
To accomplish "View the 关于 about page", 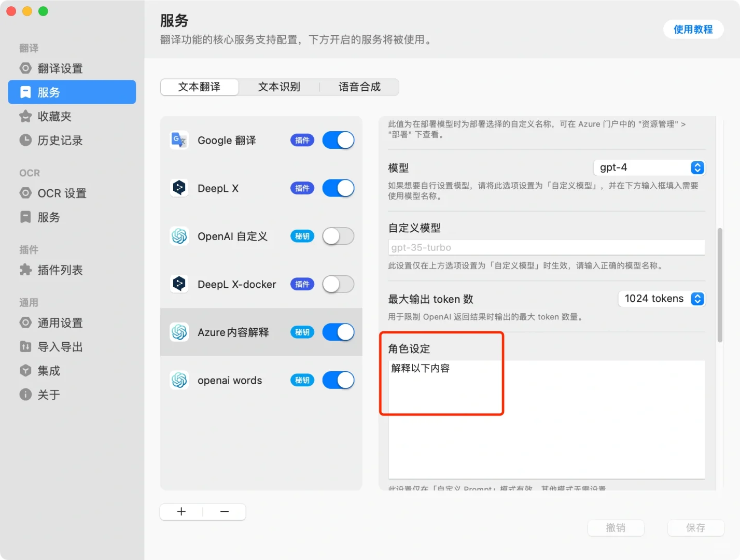I will pos(49,395).
